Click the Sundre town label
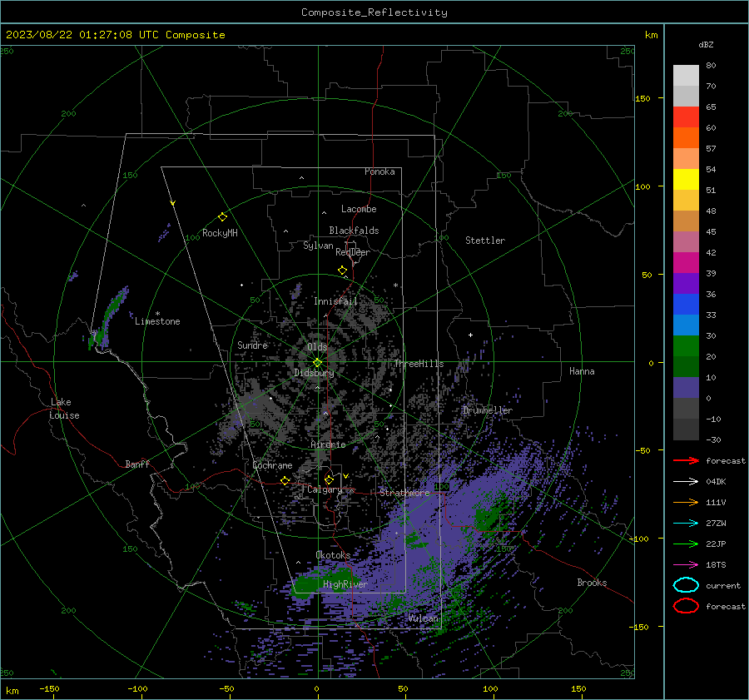749x700 pixels. tap(252, 345)
